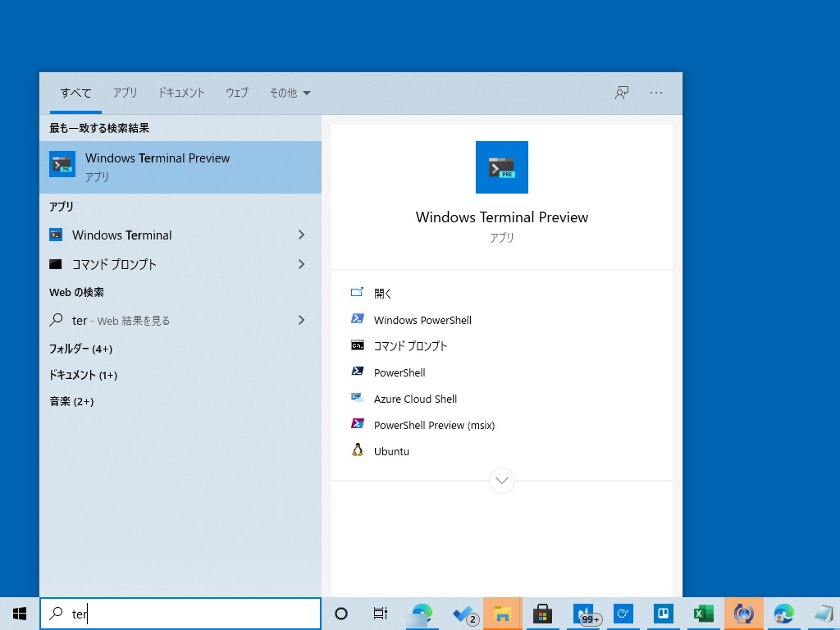The height and width of the screenshot is (630, 840).
Task: Launch Excel from the taskbar
Action: [703, 613]
